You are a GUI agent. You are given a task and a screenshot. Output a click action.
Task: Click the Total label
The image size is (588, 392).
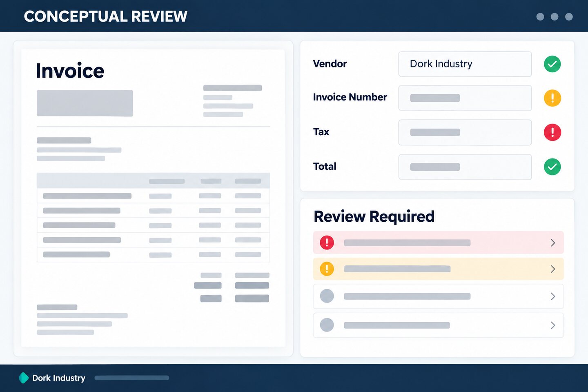pos(325,166)
